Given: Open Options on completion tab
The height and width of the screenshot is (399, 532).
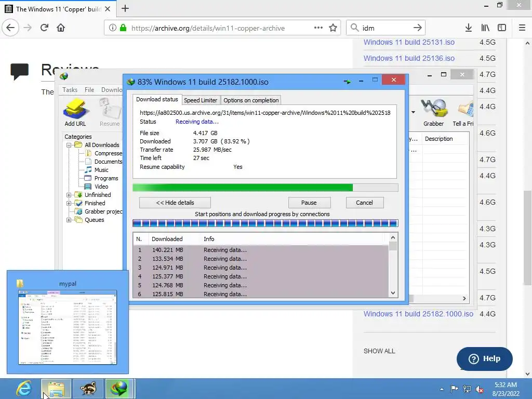Looking at the screenshot, I should tap(251, 100).
